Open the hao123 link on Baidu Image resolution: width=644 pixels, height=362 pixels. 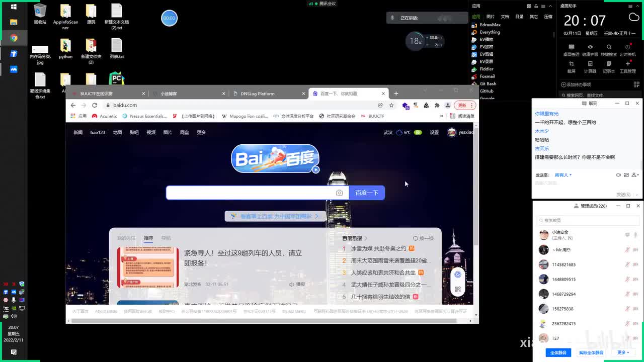point(98,133)
